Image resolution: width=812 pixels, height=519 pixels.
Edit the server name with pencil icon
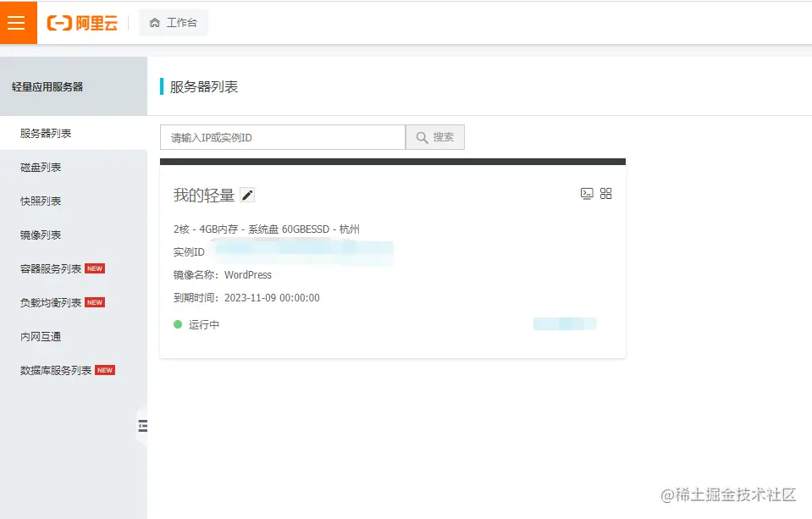point(247,196)
